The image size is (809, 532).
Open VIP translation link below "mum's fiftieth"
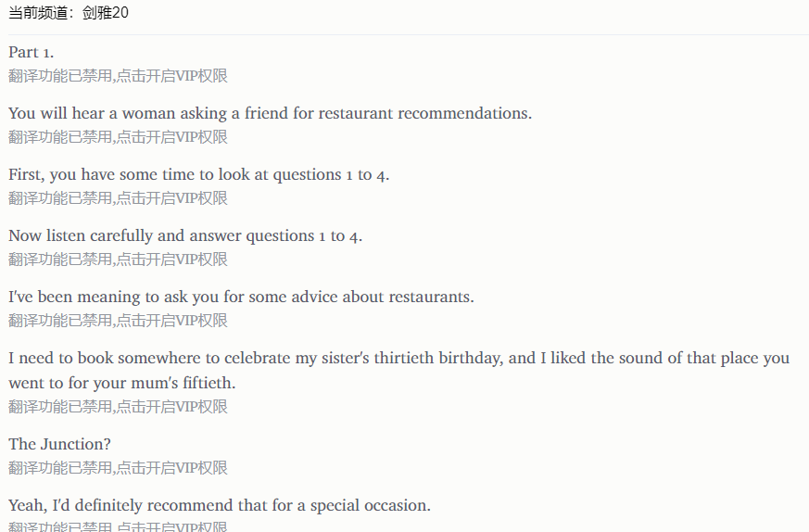tap(118, 406)
